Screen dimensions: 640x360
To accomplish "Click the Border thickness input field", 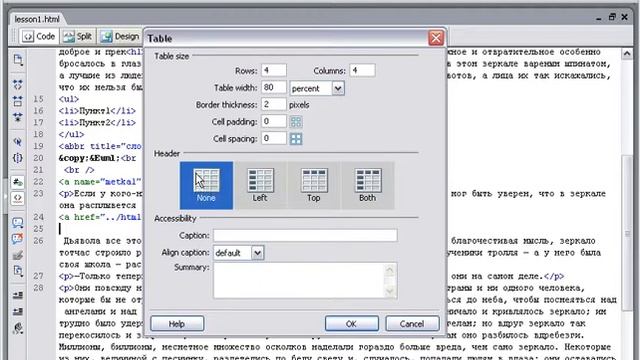I will (x=273, y=104).
